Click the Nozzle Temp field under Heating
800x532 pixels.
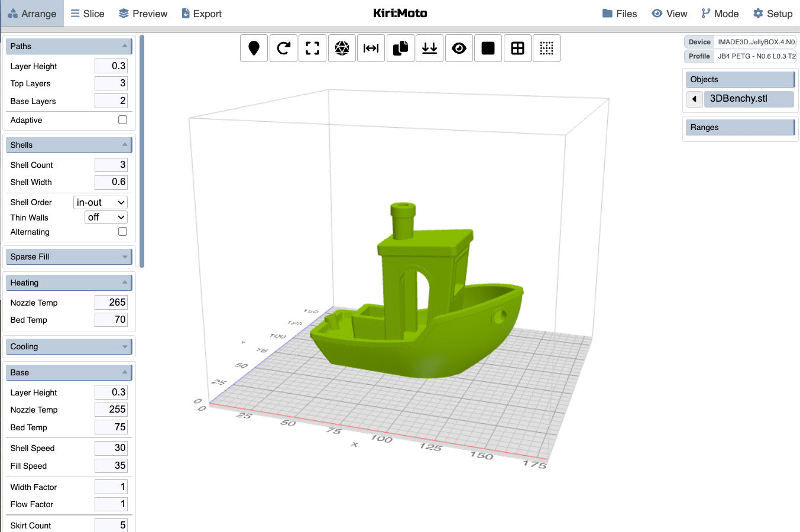pos(111,303)
